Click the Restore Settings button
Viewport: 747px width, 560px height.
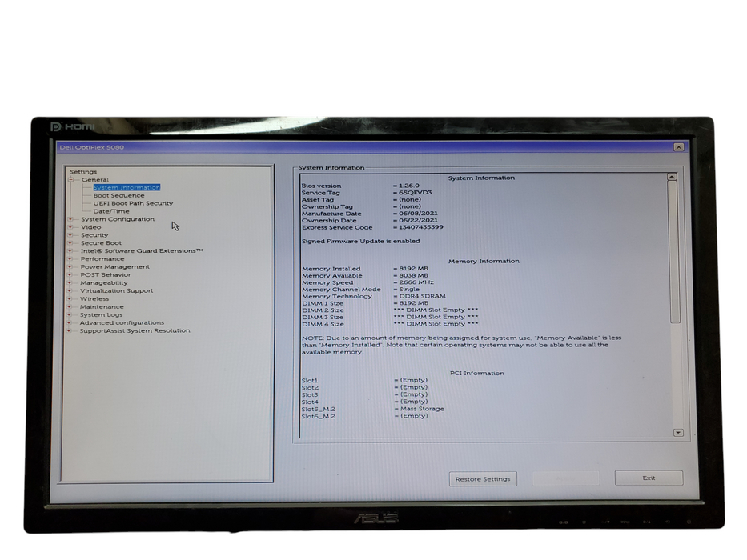pos(483,479)
